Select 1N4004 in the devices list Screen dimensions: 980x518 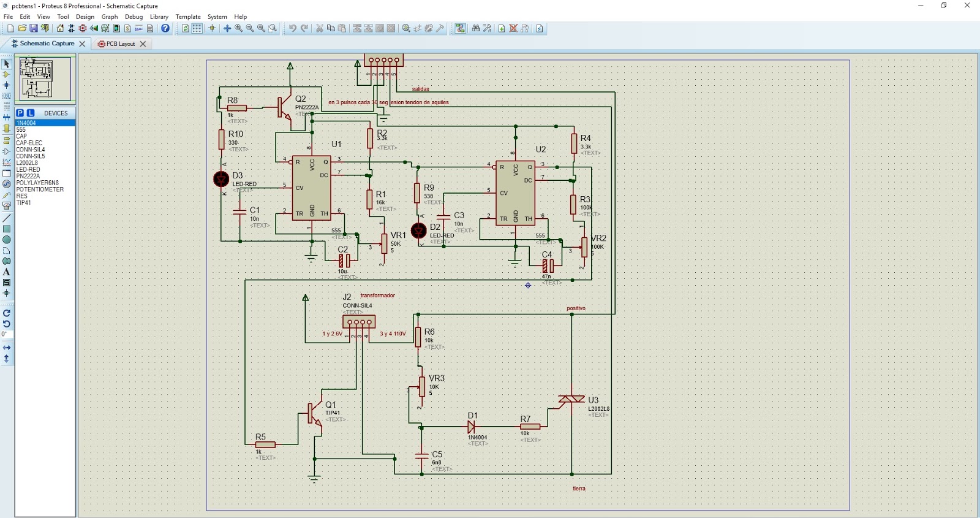click(x=45, y=123)
